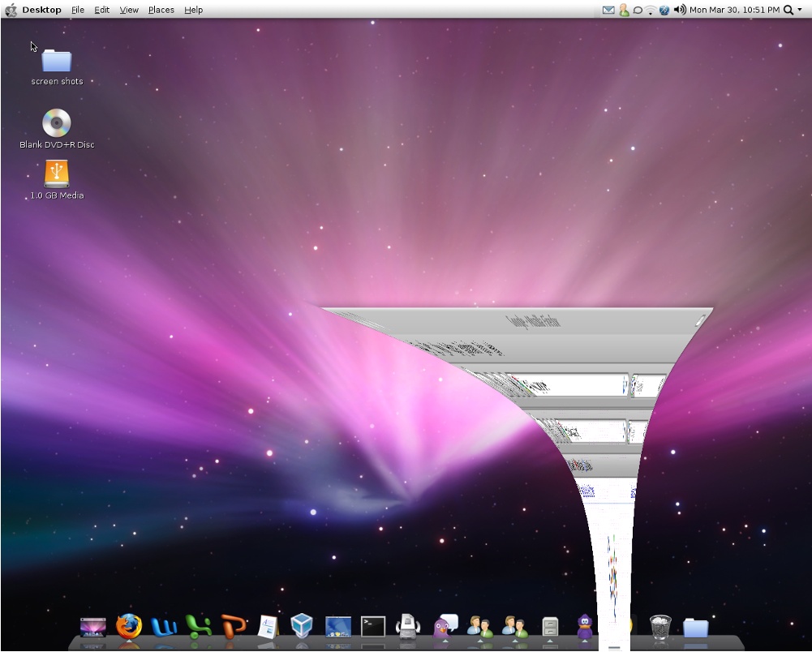Open the File menu
This screenshot has height=652, width=812.
click(x=77, y=10)
